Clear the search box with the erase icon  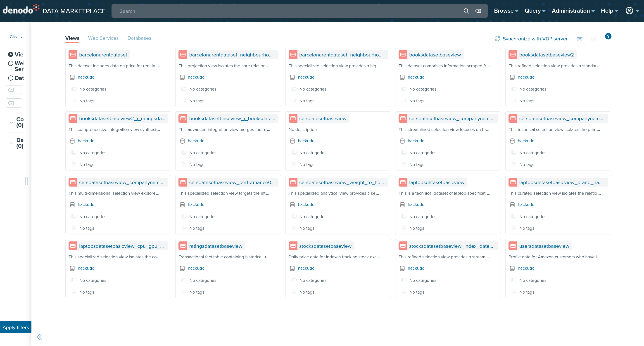tap(478, 11)
